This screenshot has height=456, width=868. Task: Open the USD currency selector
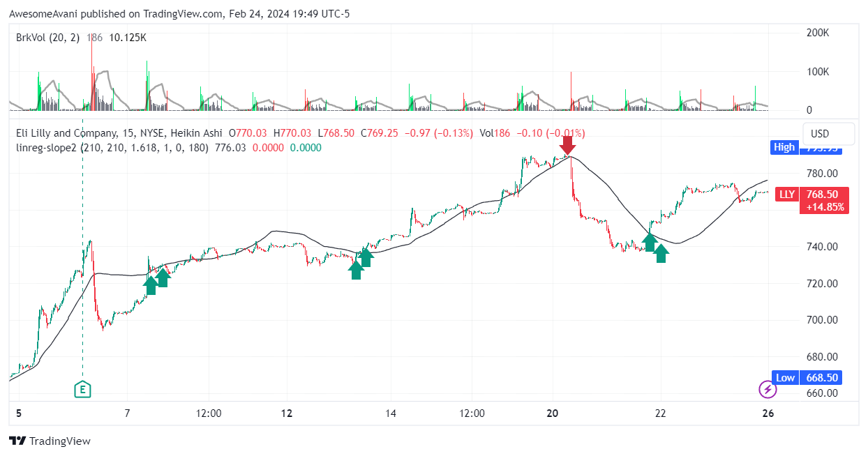tap(828, 133)
